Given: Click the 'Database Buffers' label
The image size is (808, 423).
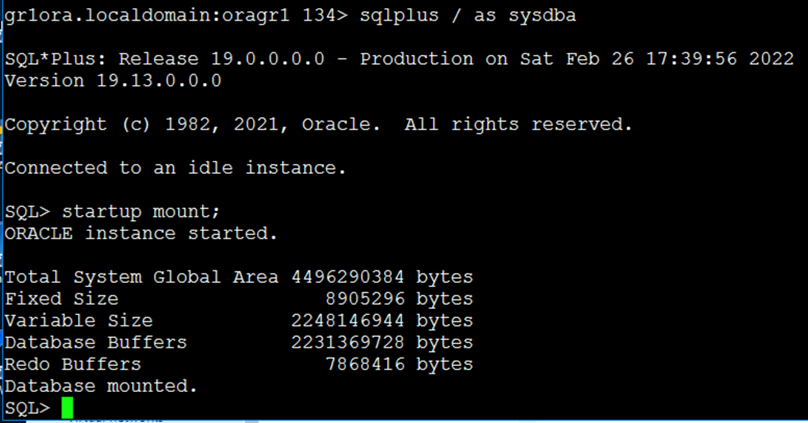Looking at the screenshot, I should 96,343.
